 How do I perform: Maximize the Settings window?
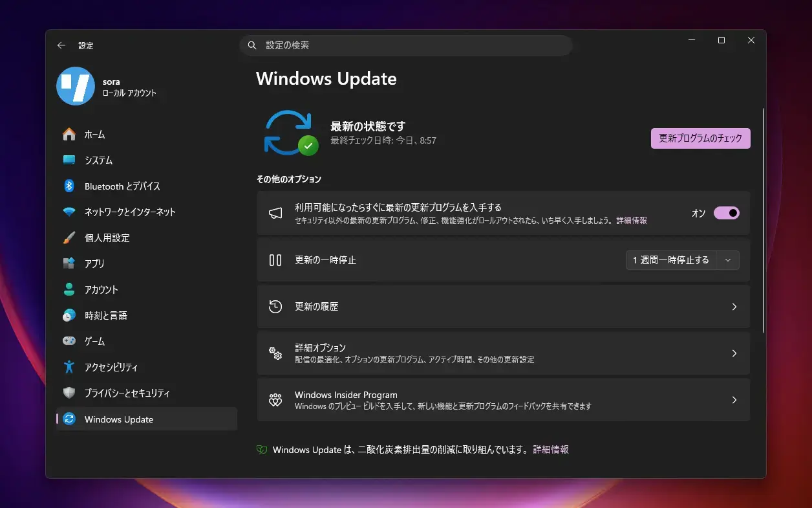click(721, 40)
